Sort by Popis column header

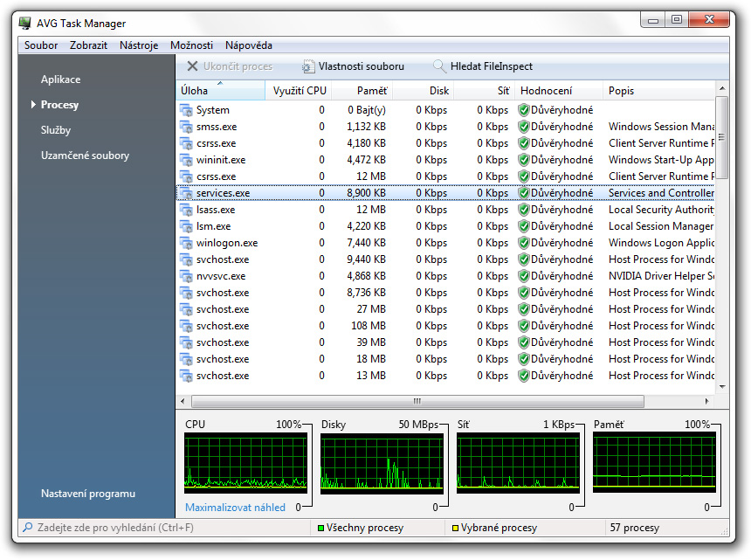click(658, 91)
